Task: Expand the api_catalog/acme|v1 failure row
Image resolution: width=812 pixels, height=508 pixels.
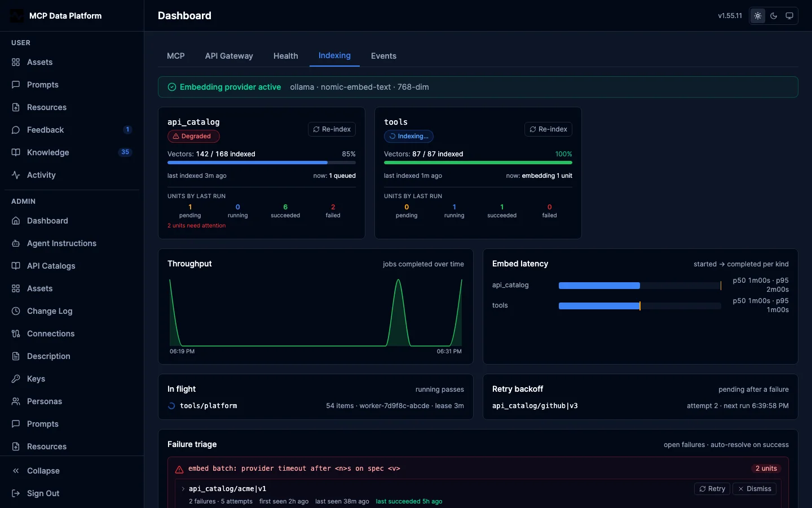Action: (183, 489)
